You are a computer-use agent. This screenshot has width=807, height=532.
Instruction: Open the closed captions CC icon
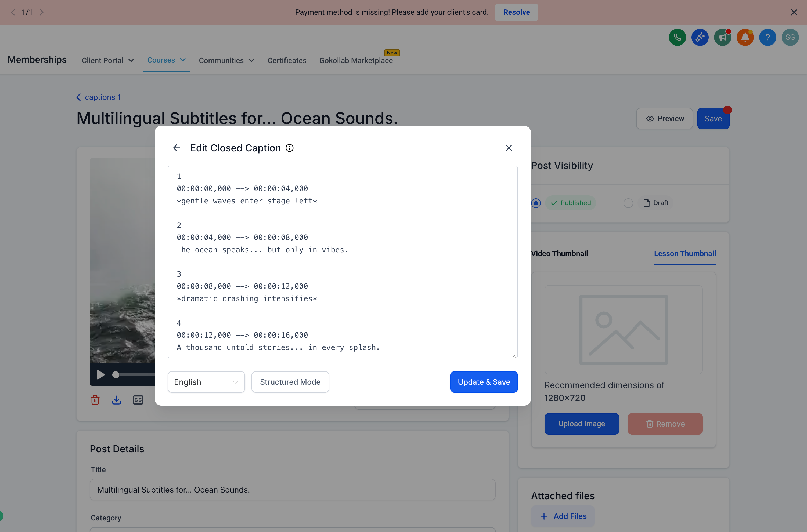[138, 400]
